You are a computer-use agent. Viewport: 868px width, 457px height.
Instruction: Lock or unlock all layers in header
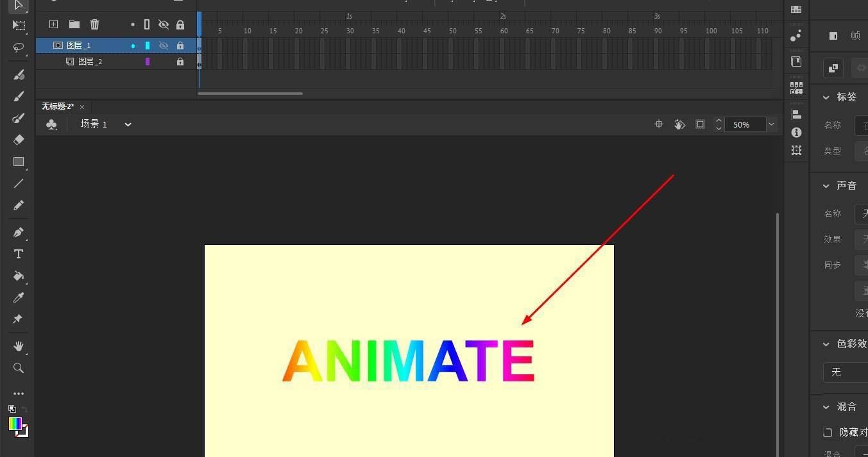click(180, 24)
